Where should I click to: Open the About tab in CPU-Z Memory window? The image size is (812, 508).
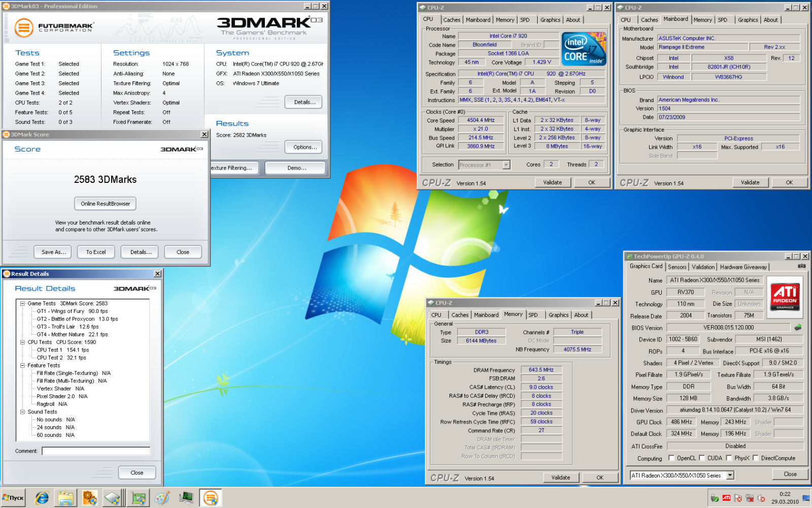coord(581,315)
